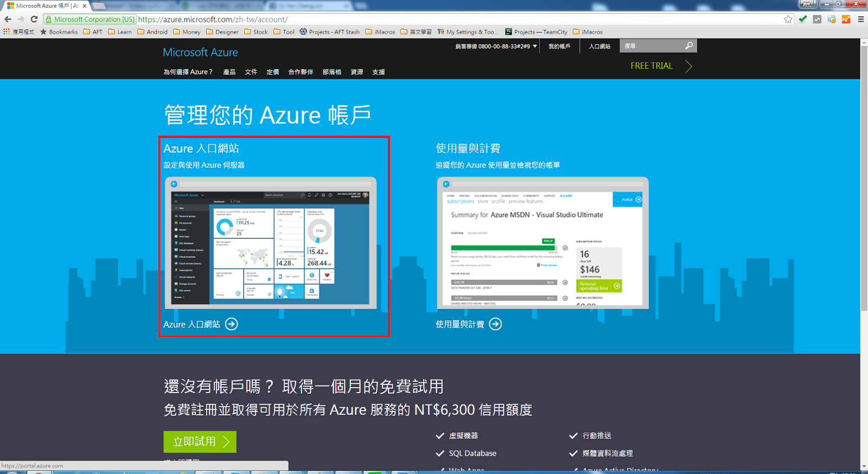
Task: Click the orange chart extension icon
Action: point(846,19)
